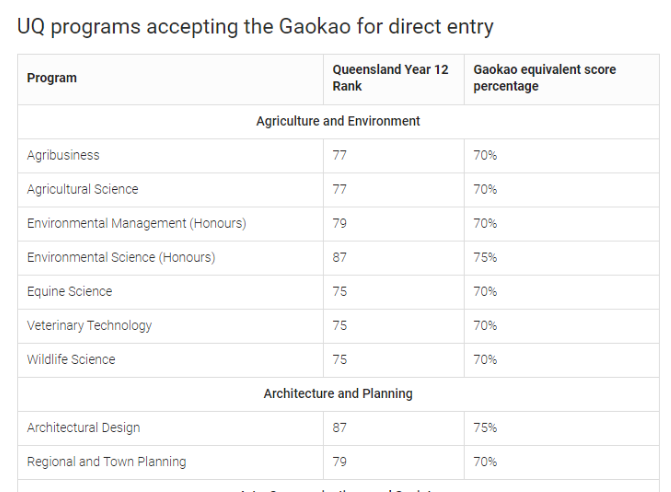Click the page heading about Gaokao direct entry

256,27
